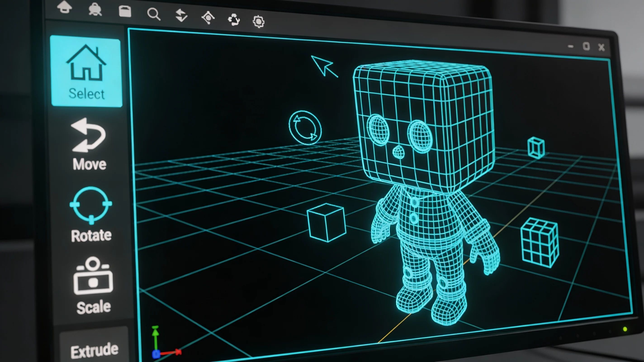Click the up-down arrows icon in toolbar

tap(181, 16)
